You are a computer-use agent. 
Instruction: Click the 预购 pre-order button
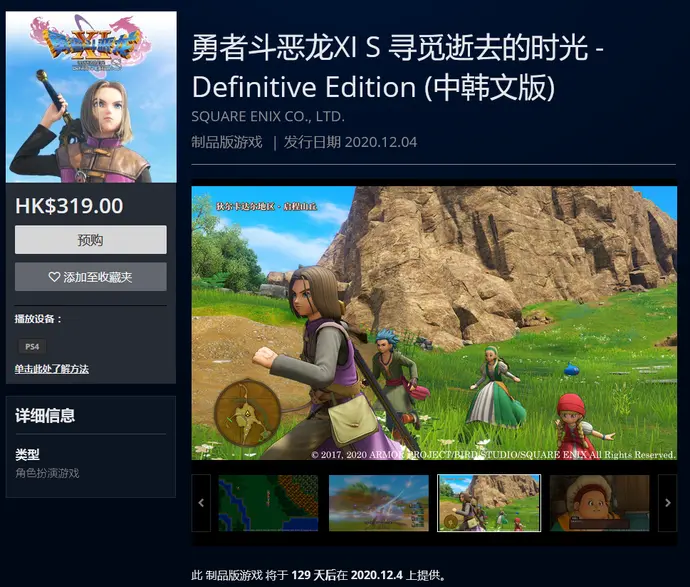91,239
